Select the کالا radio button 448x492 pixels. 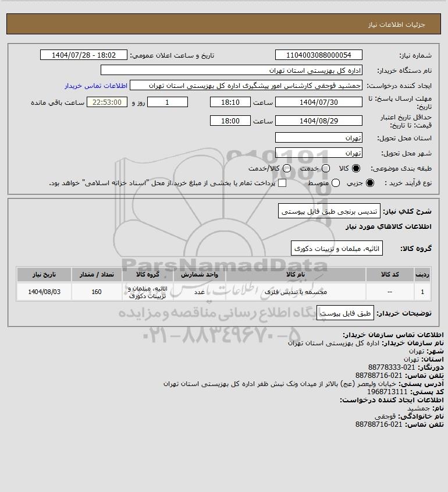pyautogui.click(x=356, y=168)
